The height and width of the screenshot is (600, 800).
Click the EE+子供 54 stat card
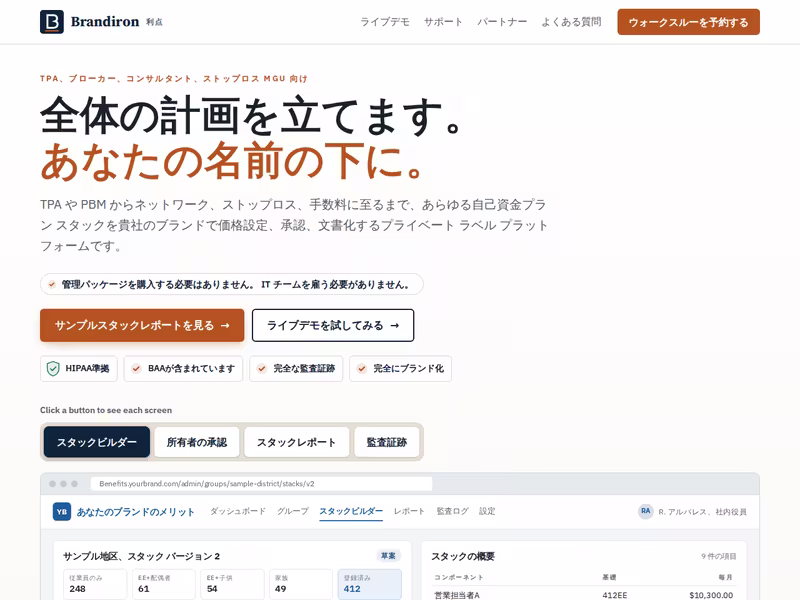pos(232,584)
